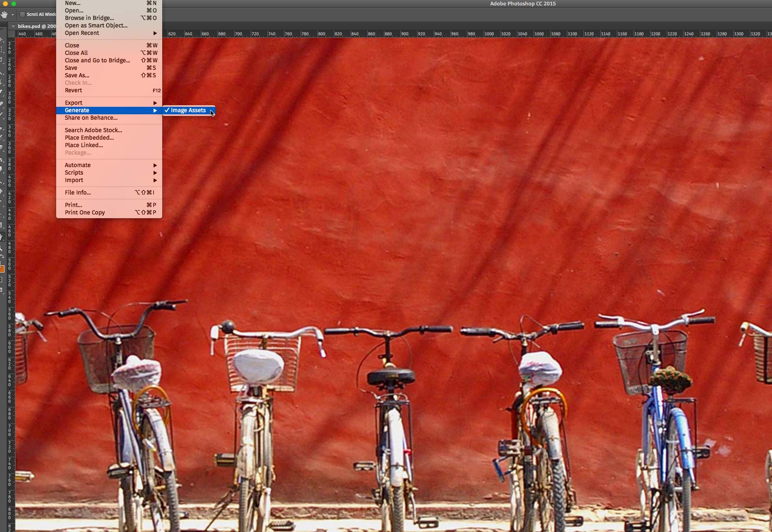The height and width of the screenshot is (532, 772).
Task: Expand the Open Recent submenu
Action: click(x=109, y=33)
